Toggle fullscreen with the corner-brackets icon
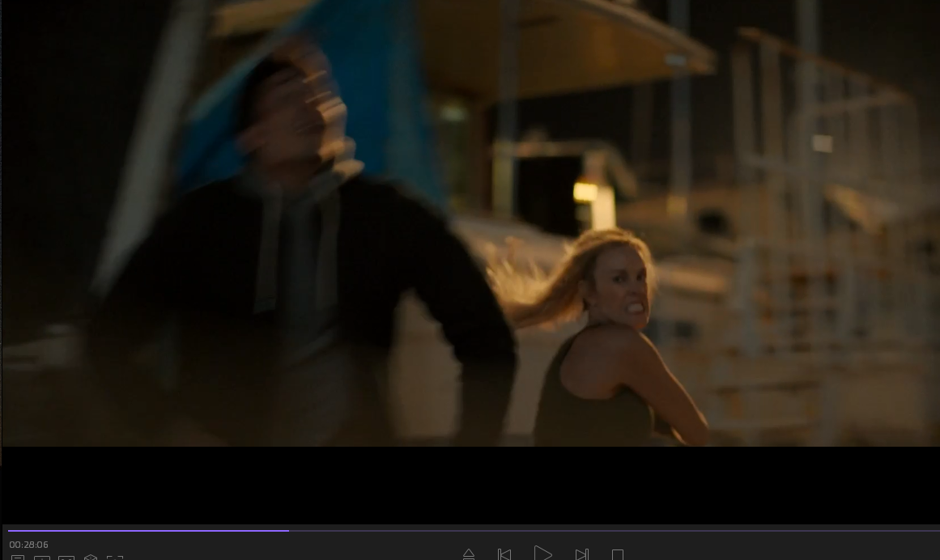Screen dimensions: 940x560 (115, 557)
